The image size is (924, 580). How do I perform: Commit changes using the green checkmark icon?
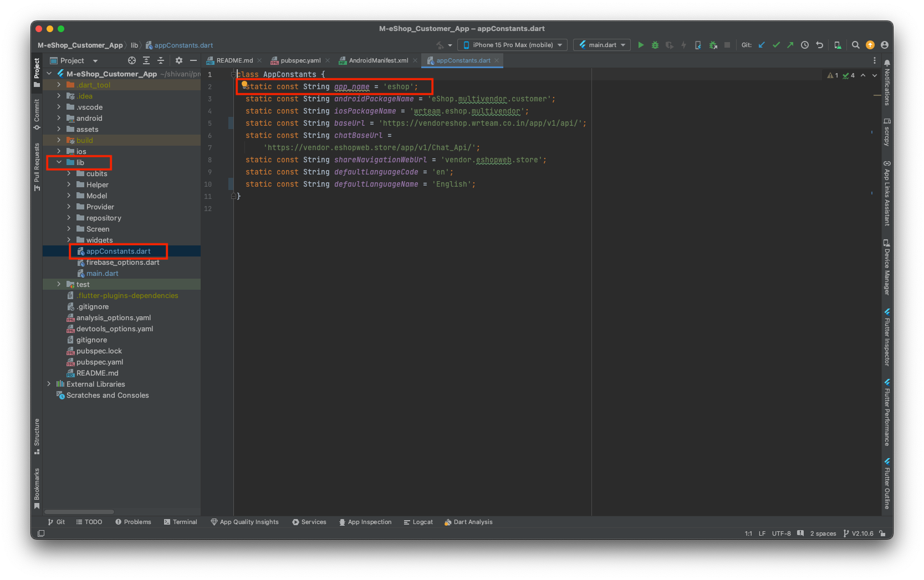point(776,45)
